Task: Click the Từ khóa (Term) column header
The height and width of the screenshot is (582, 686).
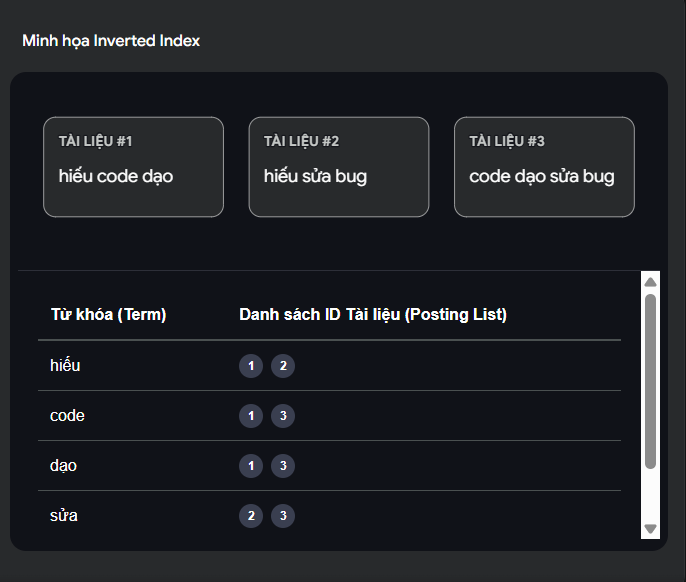Action: [x=108, y=315]
